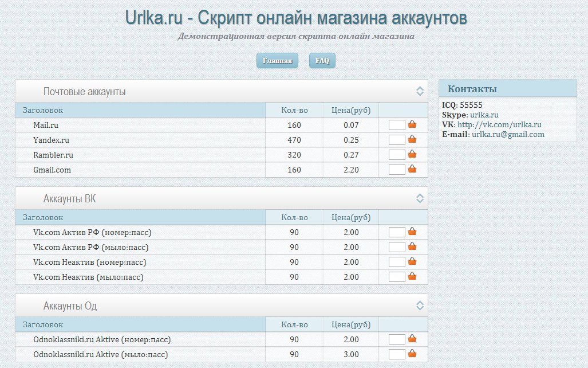Collapse the Аккаунты ВК section
The image size is (588, 368).
(x=420, y=198)
